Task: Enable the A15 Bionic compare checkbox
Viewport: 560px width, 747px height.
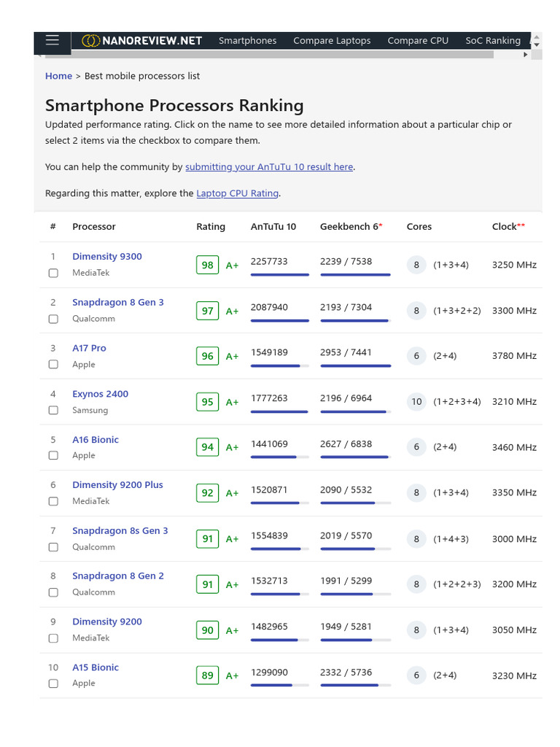Action: [x=53, y=684]
